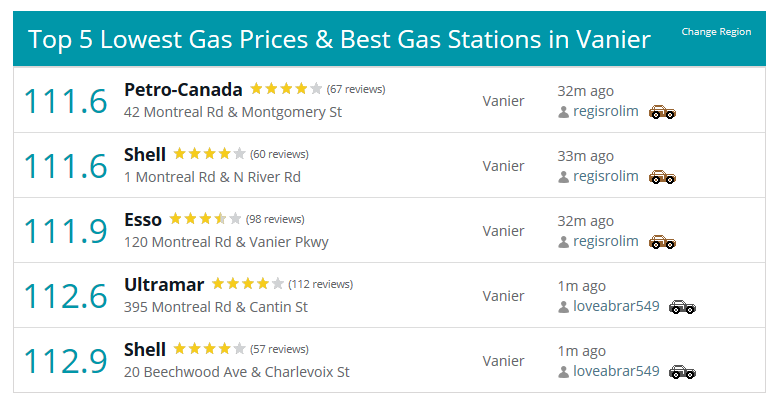The width and height of the screenshot is (779, 402).
Task: Click loveabrar549 username in the last row
Action: pyautogui.click(x=616, y=371)
